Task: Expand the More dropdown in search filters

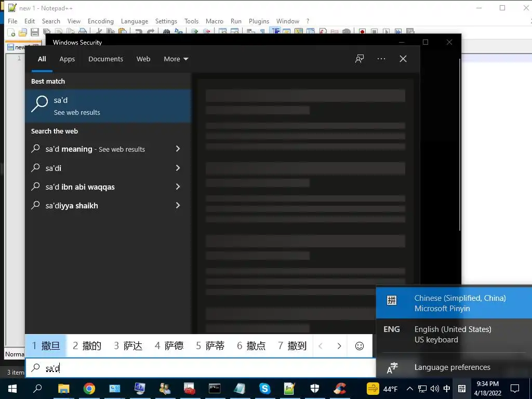Action: click(176, 59)
